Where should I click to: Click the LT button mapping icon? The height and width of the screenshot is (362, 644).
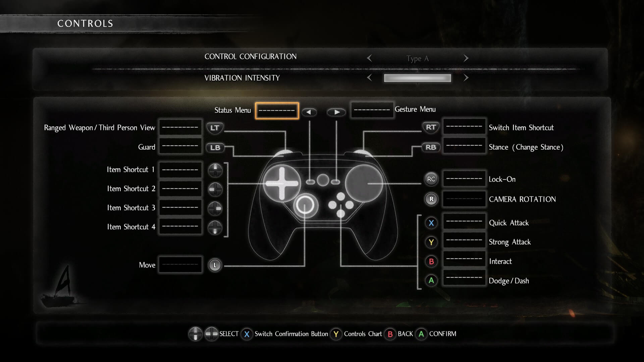click(x=215, y=127)
